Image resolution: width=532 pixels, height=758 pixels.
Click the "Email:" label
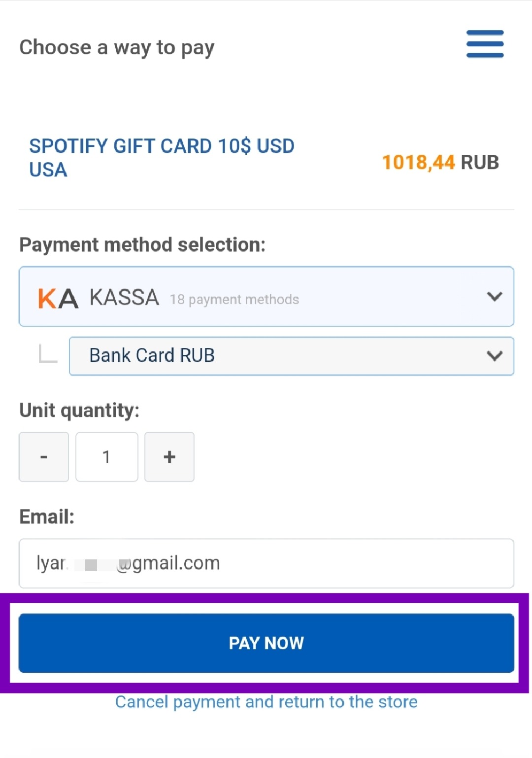pyautogui.click(x=47, y=517)
